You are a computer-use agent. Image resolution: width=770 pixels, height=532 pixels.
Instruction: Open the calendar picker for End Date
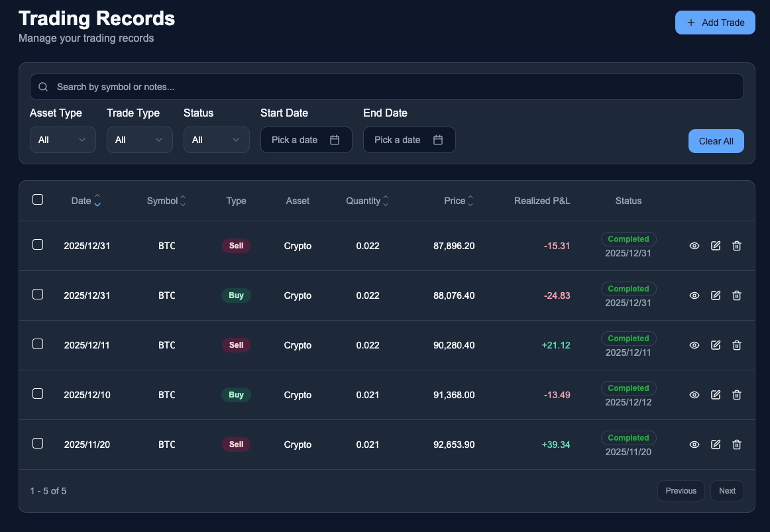click(x=437, y=140)
